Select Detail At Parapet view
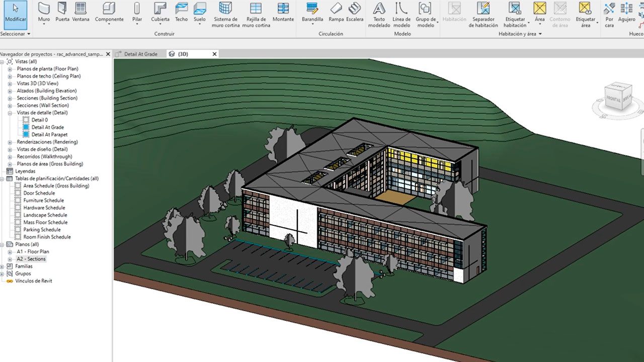 coord(49,135)
